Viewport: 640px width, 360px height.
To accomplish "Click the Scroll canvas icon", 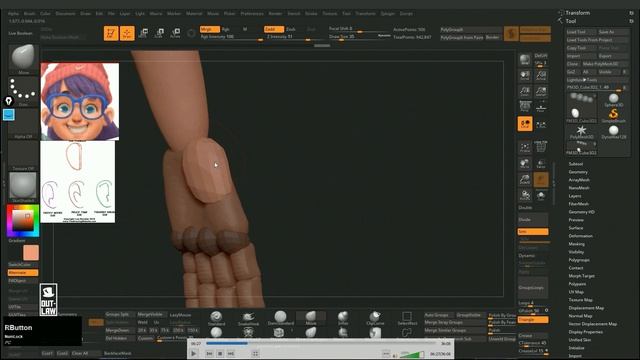I will click(x=525, y=76).
